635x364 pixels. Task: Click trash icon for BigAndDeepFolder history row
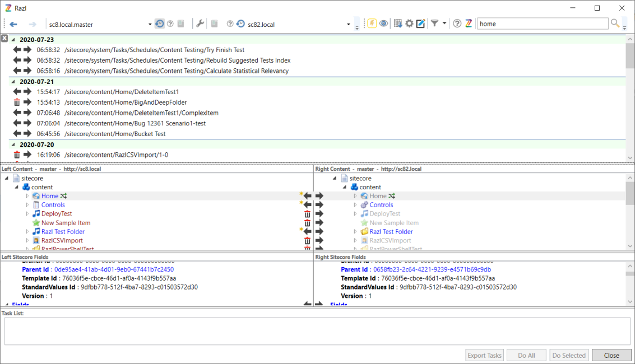coord(17,102)
